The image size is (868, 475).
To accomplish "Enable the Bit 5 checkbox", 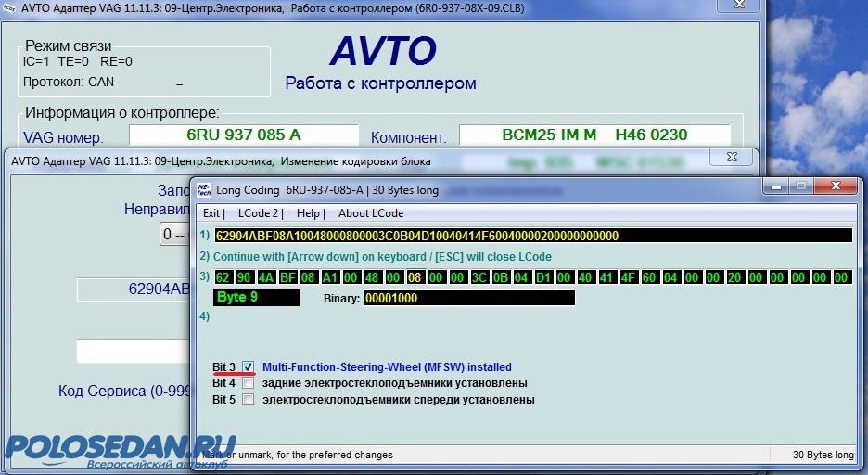I will [249, 400].
